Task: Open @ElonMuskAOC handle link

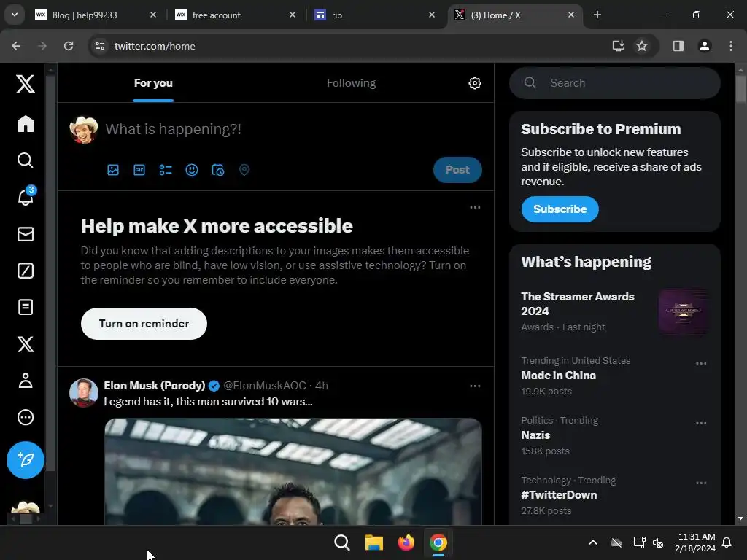Action: (264, 385)
